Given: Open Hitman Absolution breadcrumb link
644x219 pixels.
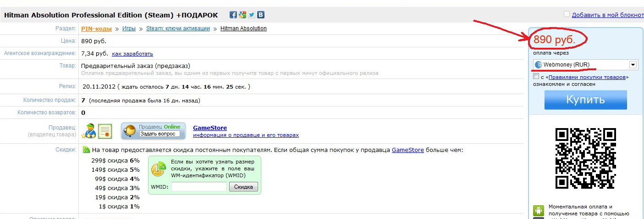Looking at the screenshot, I should click(243, 28).
